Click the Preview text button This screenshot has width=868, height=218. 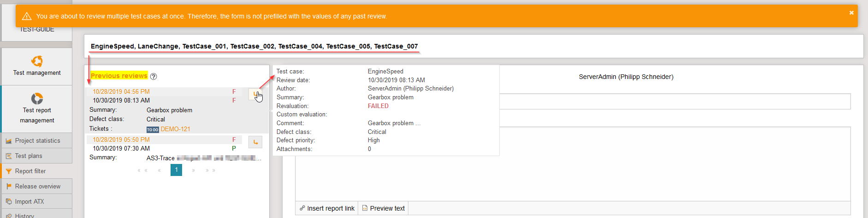pos(384,208)
